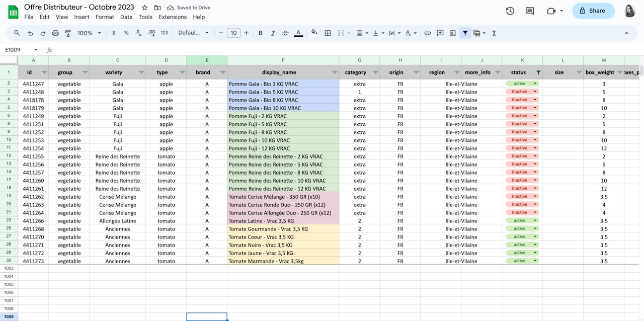Click the version history clock icon
Image resolution: width=644 pixels, height=321 pixels.
[510, 11]
